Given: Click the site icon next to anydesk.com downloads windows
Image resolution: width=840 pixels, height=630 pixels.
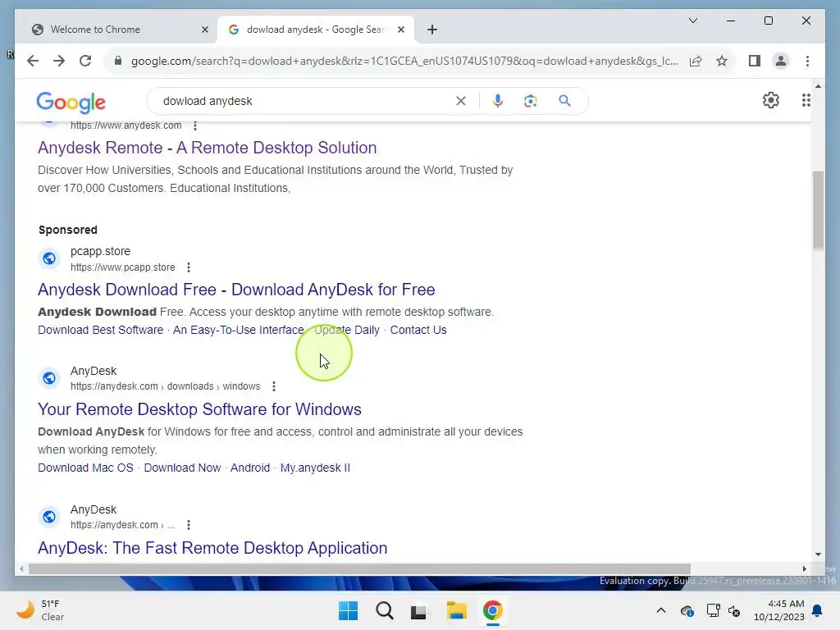Looking at the screenshot, I should click(x=49, y=378).
